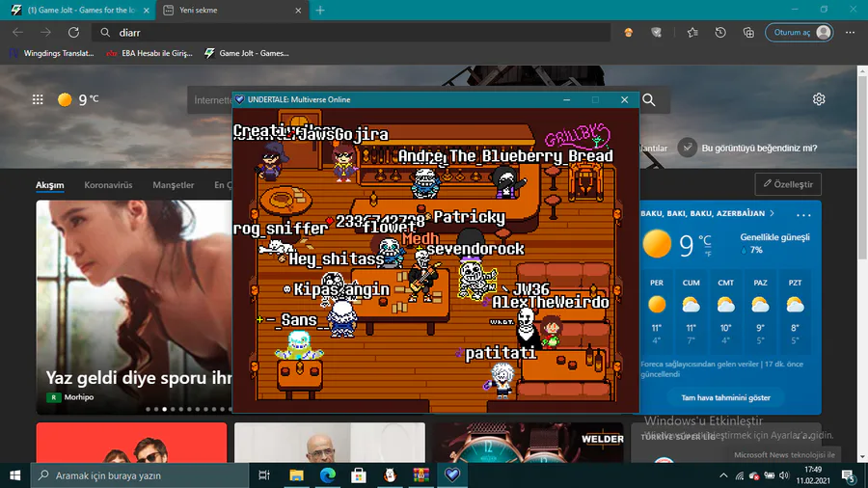
Task: Open the Collections icon in the toolbar
Action: (748, 33)
